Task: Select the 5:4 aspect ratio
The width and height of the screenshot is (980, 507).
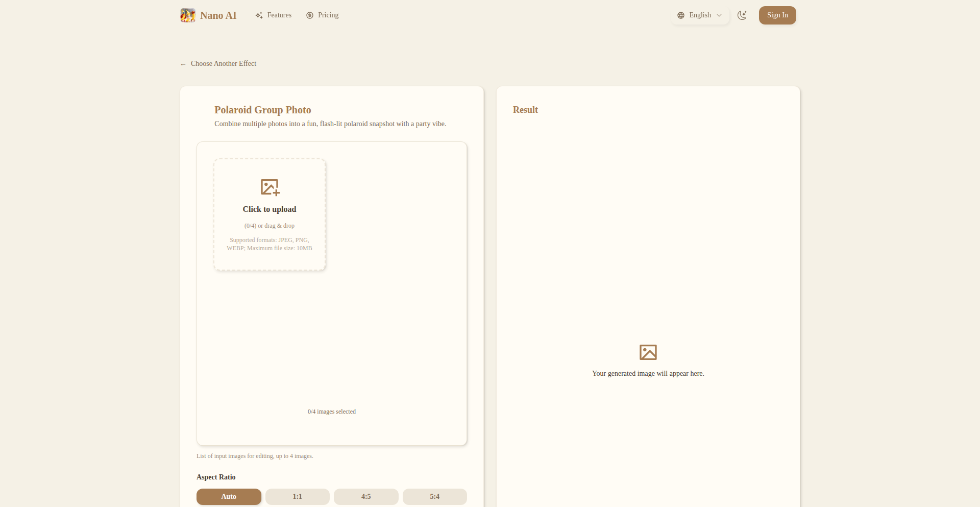Action: point(435,497)
